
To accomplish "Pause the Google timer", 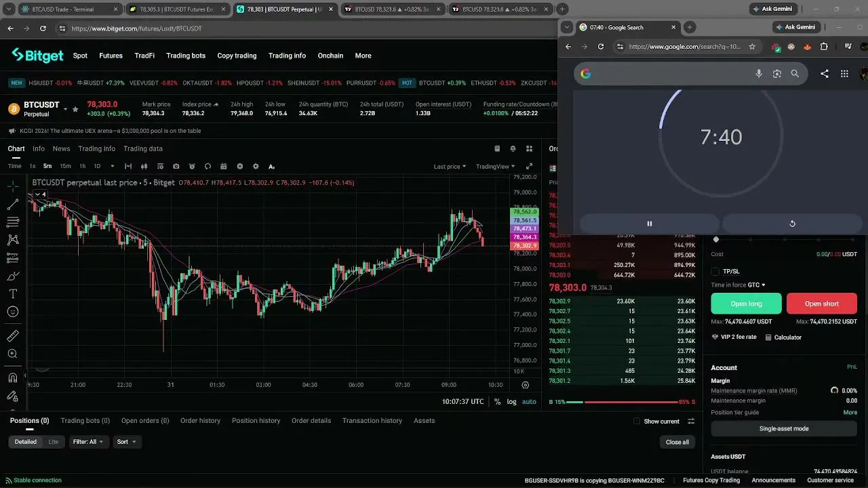I will [x=650, y=224].
